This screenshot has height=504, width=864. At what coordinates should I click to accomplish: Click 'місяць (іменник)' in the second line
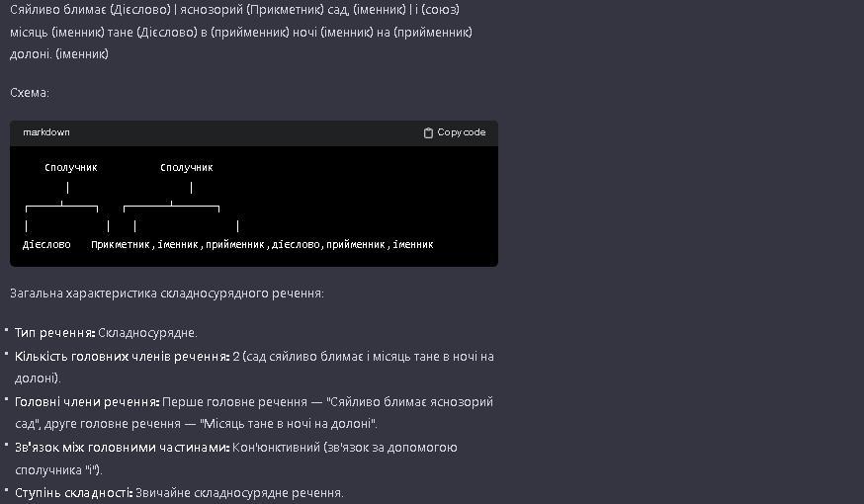(x=56, y=32)
